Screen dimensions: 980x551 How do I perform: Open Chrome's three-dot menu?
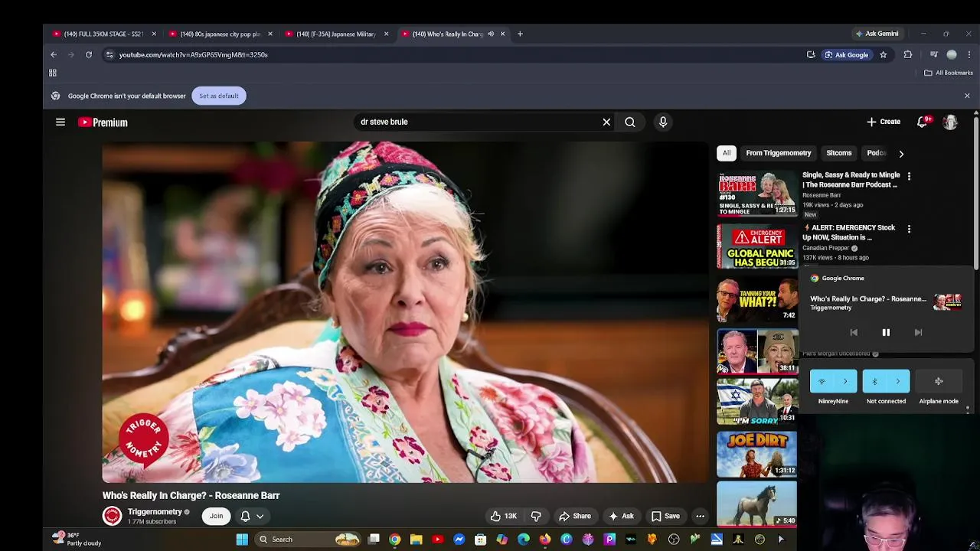[969, 54]
